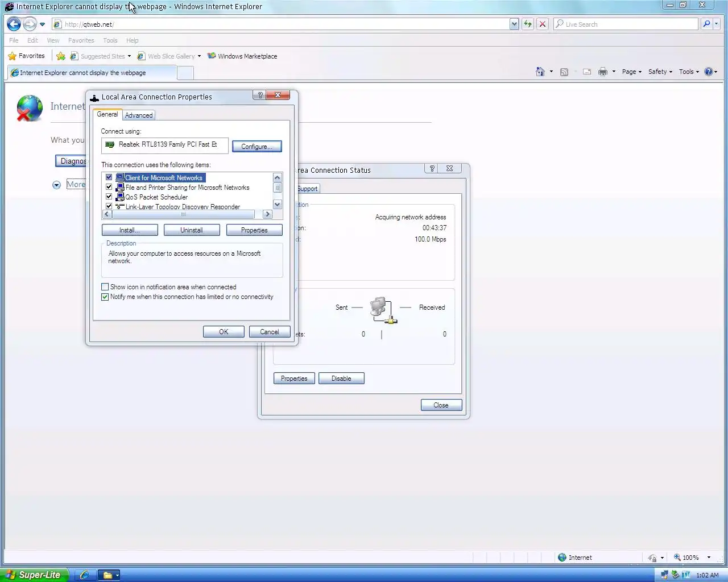Select the General tab in Properties dialog
728x582 pixels.
coord(107,114)
